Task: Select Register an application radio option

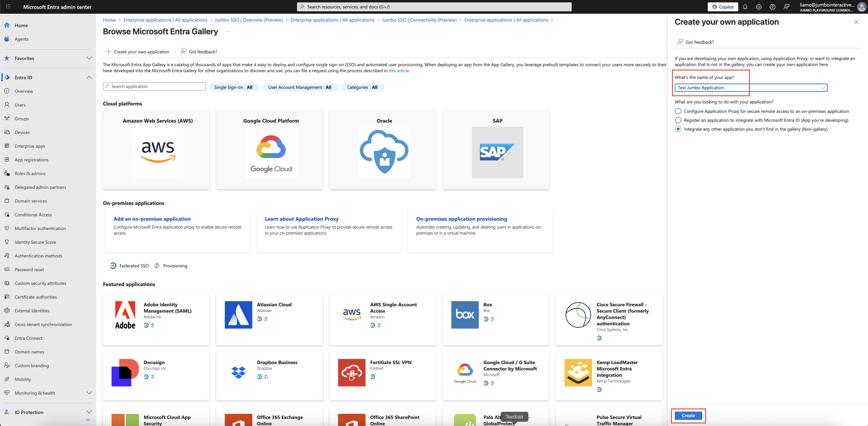Action: click(678, 120)
